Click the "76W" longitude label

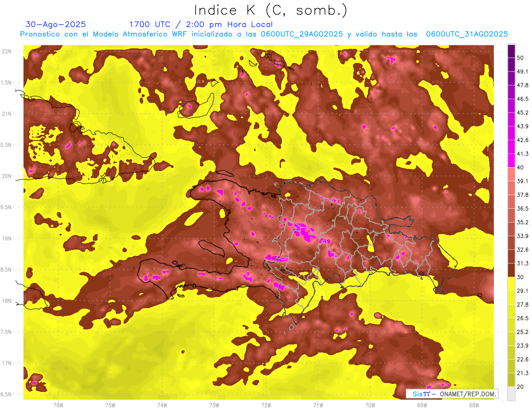pos(58,405)
